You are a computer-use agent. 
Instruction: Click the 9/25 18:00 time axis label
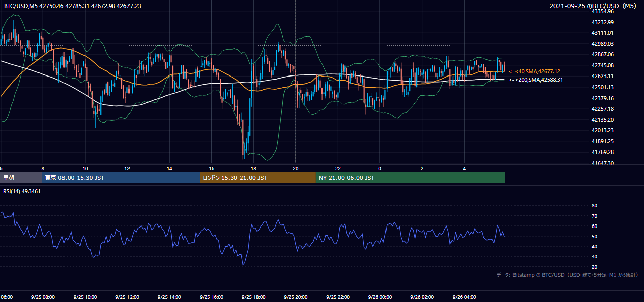coord(253,297)
